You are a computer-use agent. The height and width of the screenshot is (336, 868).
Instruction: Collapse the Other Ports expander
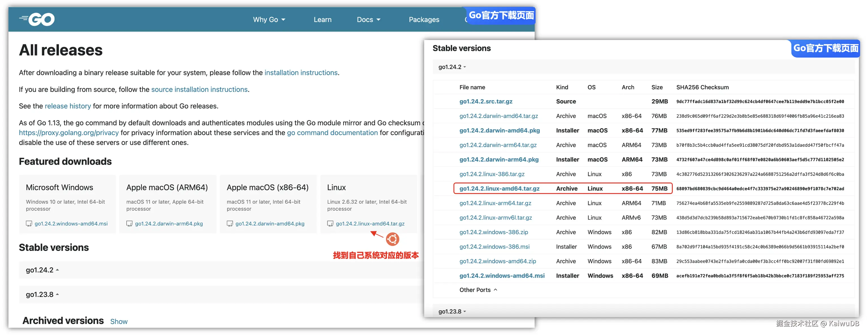click(x=478, y=290)
